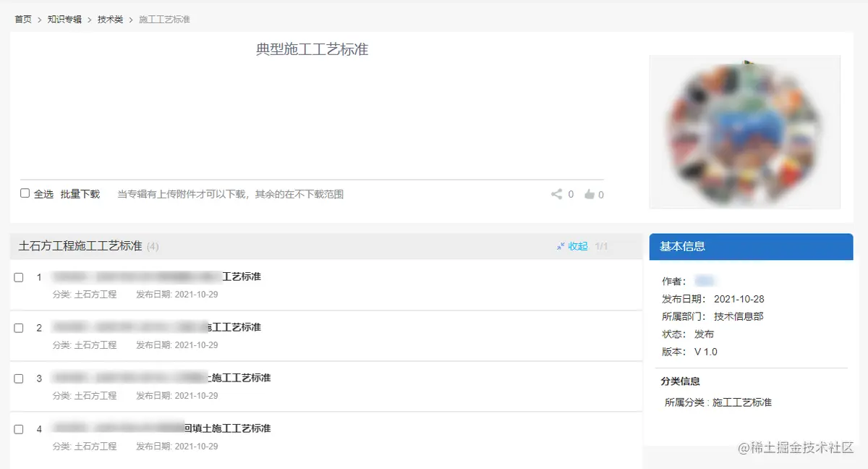Click the 基本信息 panel header
This screenshot has height=469, width=868.
[x=751, y=246]
